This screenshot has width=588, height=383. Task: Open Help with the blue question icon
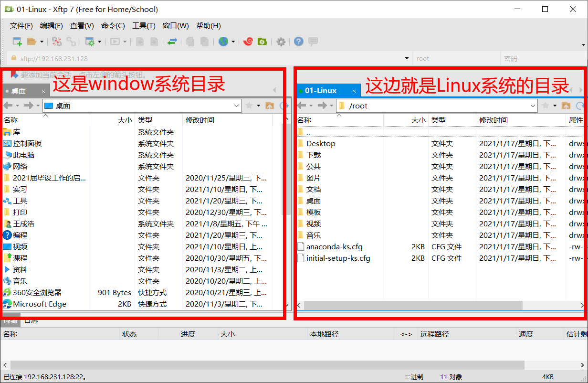[x=299, y=42]
